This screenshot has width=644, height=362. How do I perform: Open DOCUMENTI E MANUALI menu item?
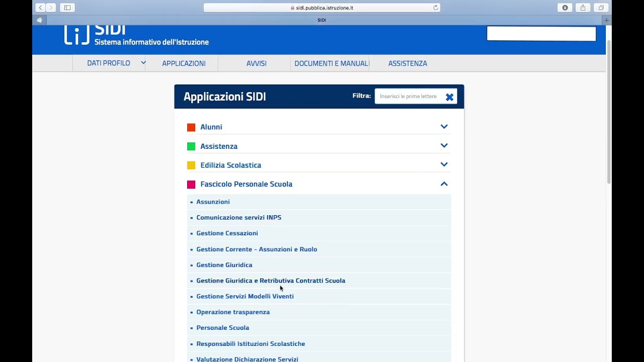pyautogui.click(x=332, y=63)
